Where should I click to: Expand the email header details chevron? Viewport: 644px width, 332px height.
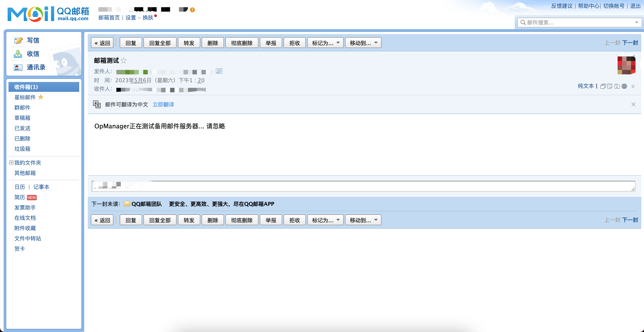coord(633,86)
